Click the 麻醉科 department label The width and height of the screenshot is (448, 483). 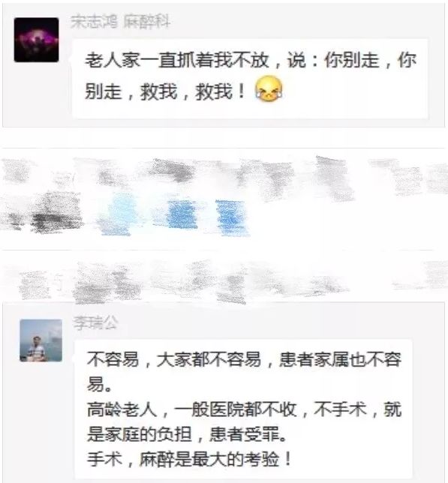tap(147, 22)
